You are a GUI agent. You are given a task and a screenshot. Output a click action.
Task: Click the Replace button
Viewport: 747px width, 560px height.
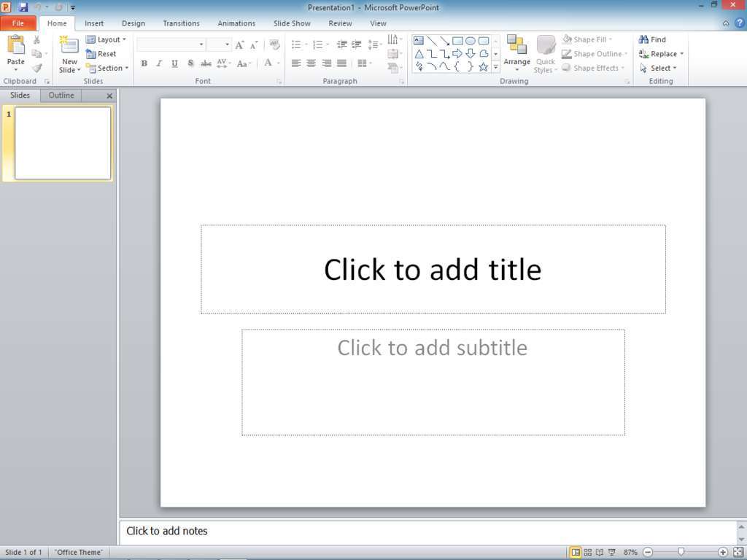(661, 54)
